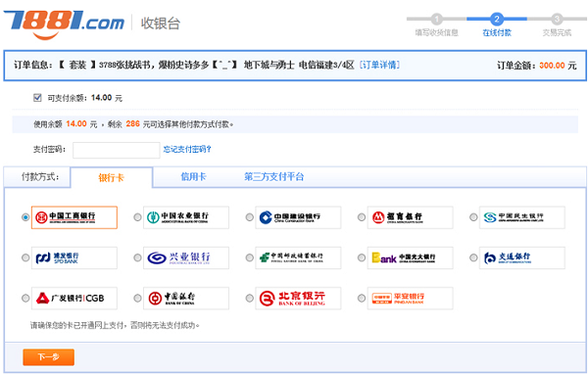The width and height of the screenshot is (588, 374).
Task: Choose the 广发银行 CGB logo box
Action: [x=74, y=299]
